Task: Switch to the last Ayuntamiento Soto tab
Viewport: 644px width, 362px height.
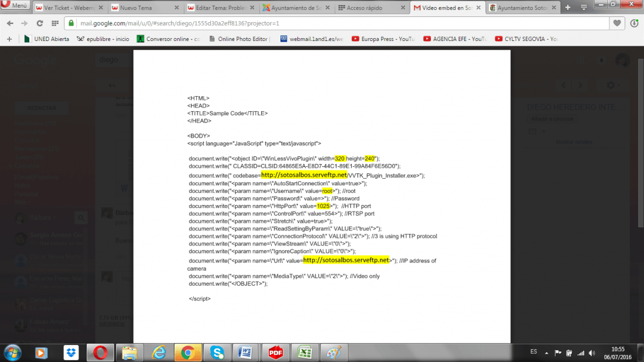Action: (x=522, y=8)
